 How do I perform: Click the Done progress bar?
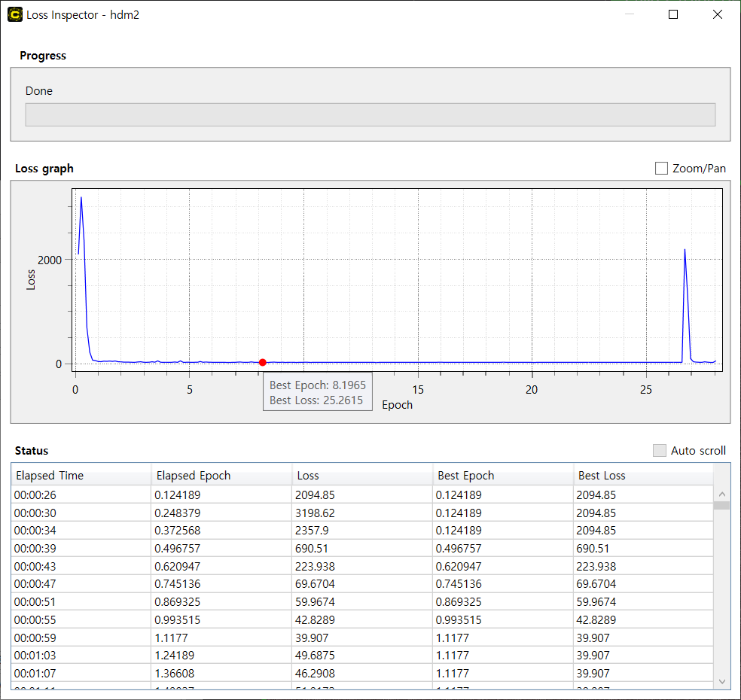click(x=370, y=115)
